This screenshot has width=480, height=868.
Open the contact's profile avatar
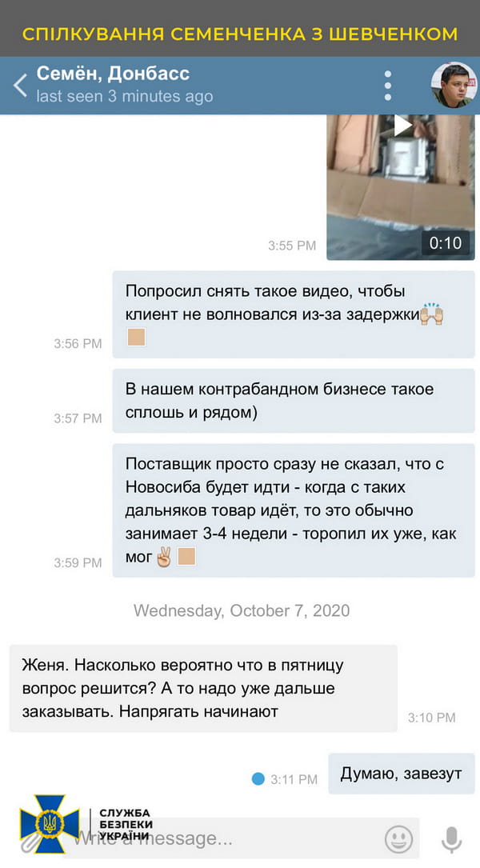pos(454,84)
